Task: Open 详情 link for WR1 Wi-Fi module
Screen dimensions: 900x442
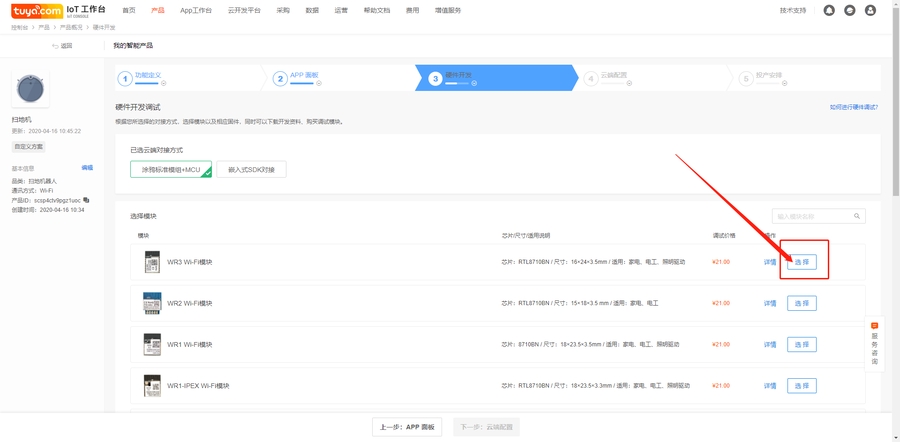Action: tap(770, 345)
